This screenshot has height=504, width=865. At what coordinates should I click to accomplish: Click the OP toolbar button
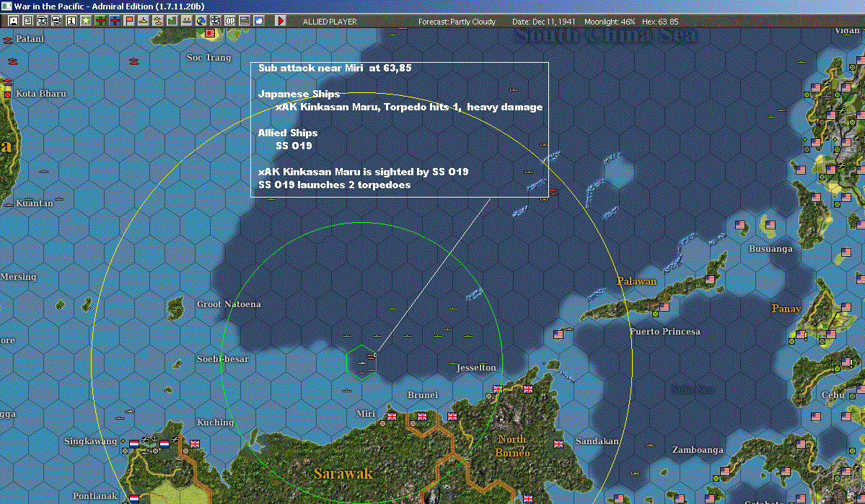click(x=229, y=21)
